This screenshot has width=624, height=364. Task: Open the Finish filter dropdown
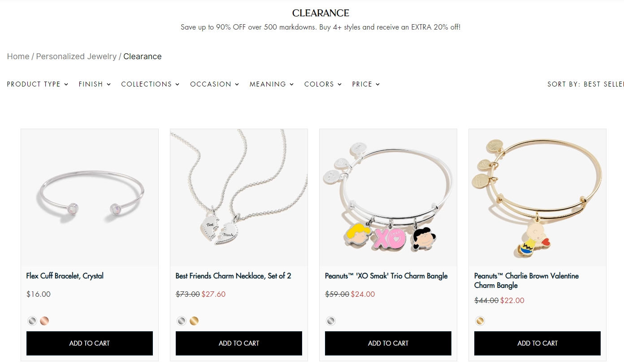(95, 84)
